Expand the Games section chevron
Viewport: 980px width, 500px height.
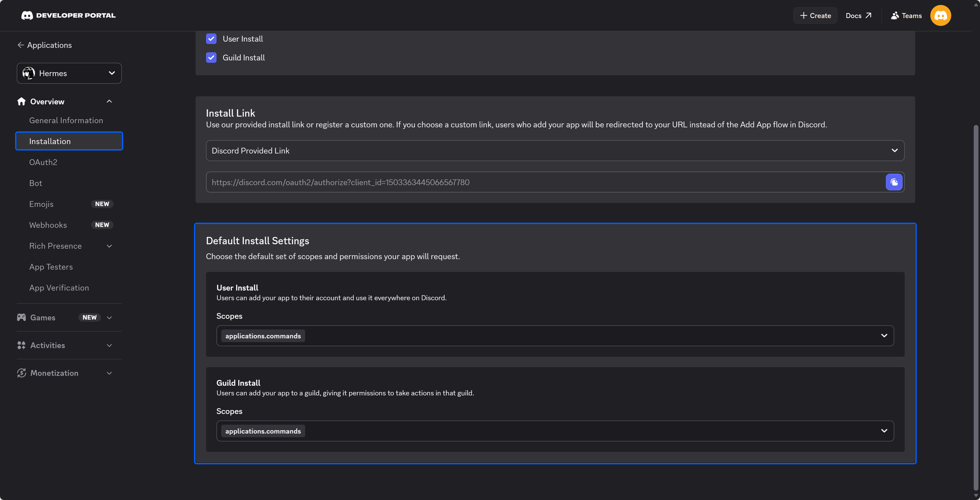click(109, 317)
